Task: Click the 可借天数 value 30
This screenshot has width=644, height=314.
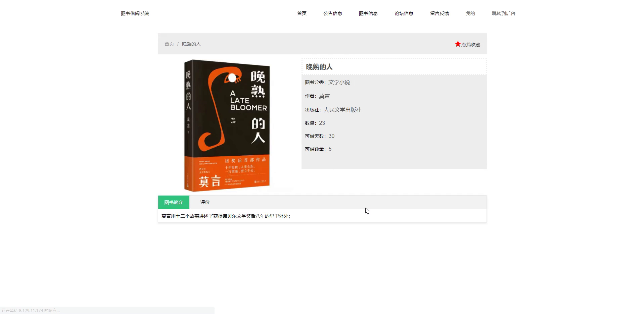Action: (x=331, y=136)
